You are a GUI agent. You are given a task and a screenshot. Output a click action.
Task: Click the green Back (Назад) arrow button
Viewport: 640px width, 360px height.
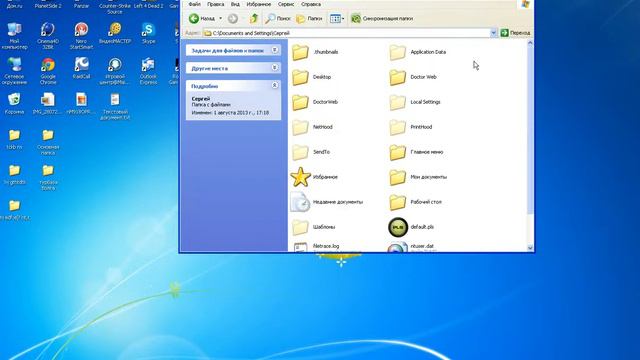202,18
